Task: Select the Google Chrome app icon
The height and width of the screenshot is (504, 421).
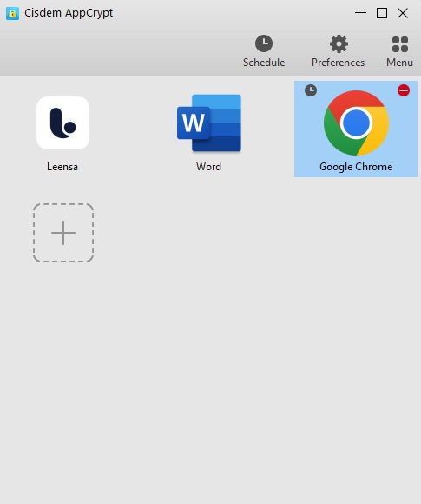Action: pos(356,123)
